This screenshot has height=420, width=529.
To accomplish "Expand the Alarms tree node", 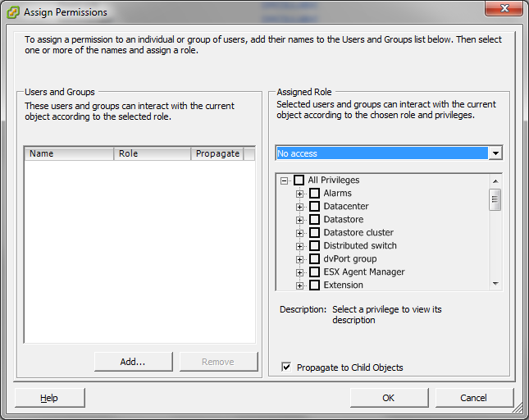I will [x=299, y=194].
